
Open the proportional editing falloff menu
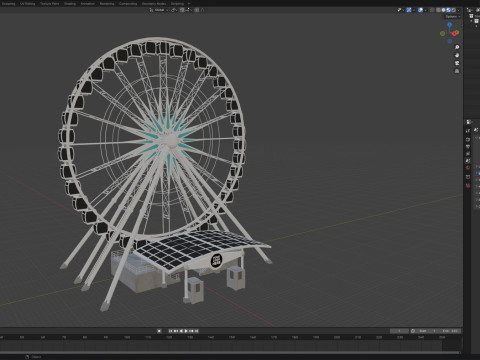click(x=203, y=10)
